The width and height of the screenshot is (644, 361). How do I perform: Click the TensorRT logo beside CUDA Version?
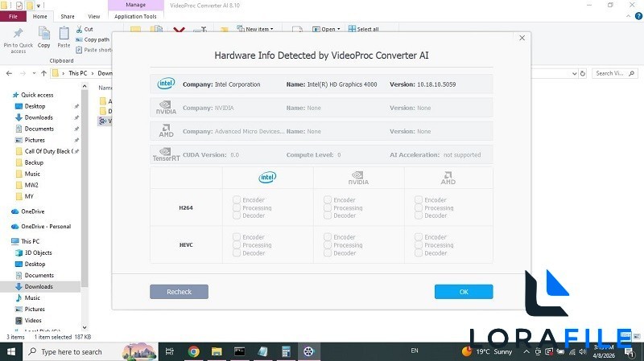166,154
